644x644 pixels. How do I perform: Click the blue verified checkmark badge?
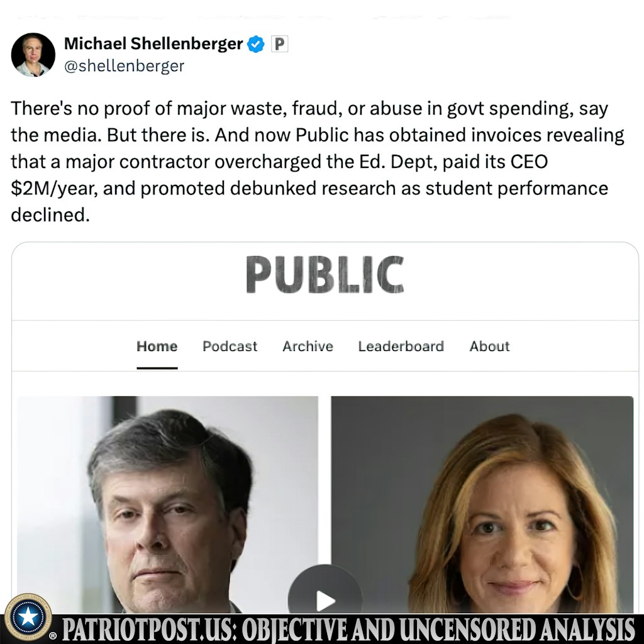tap(255, 44)
